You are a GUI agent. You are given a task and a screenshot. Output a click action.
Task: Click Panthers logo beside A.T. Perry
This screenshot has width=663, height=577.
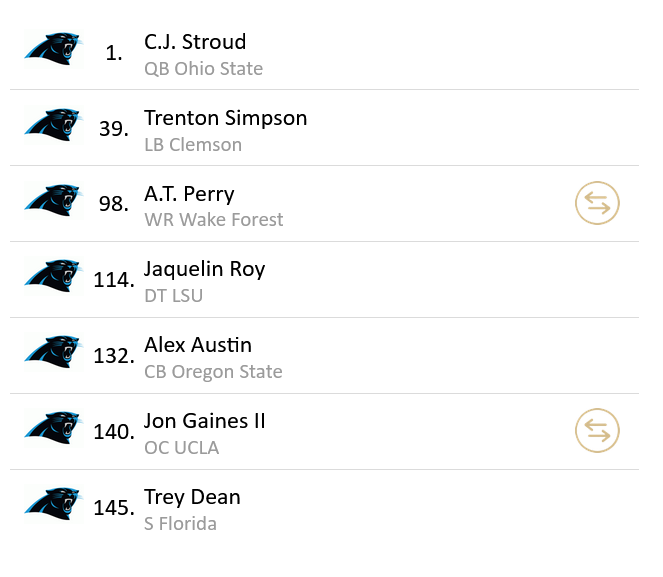tap(52, 201)
